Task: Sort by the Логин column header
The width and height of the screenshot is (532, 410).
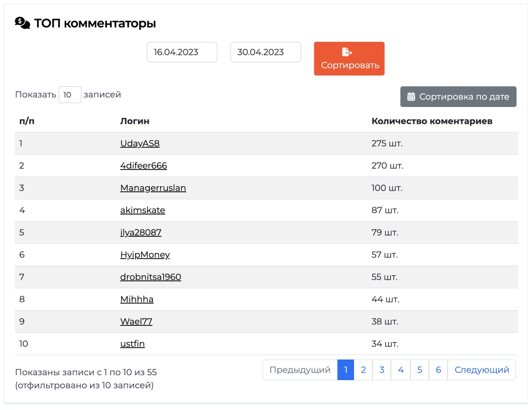Action: pyautogui.click(x=135, y=121)
